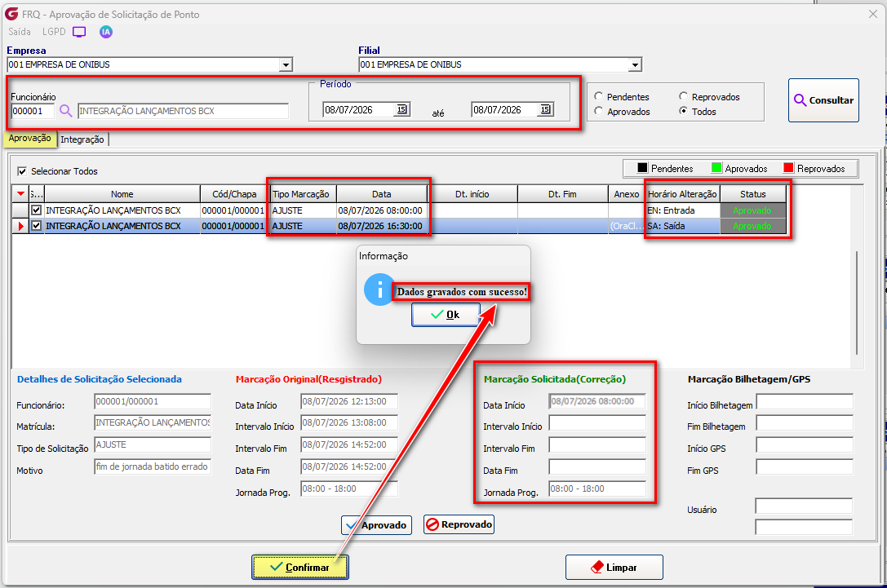Click the Confirmar button
Image resolution: width=887 pixels, height=588 pixels.
point(299,567)
